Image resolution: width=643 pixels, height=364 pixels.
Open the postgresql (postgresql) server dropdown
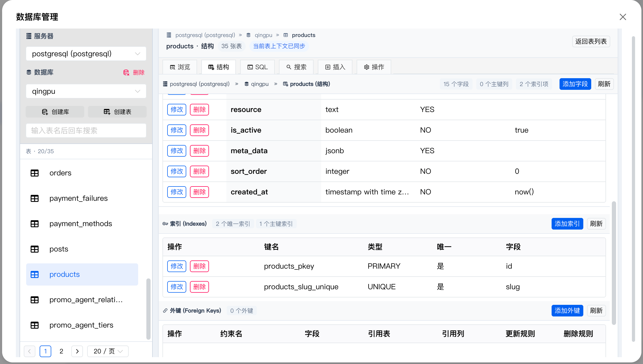pyautogui.click(x=86, y=54)
